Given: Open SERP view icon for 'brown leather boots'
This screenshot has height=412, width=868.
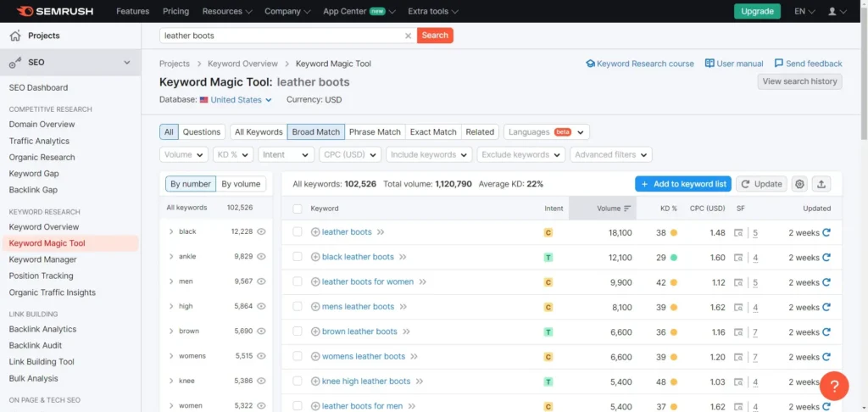Looking at the screenshot, I should (x=738, y=332).
